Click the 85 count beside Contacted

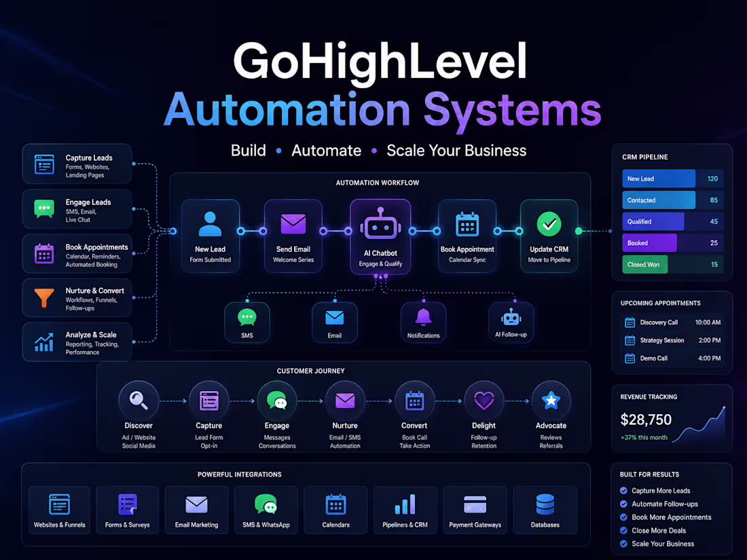tap(714, 200)
